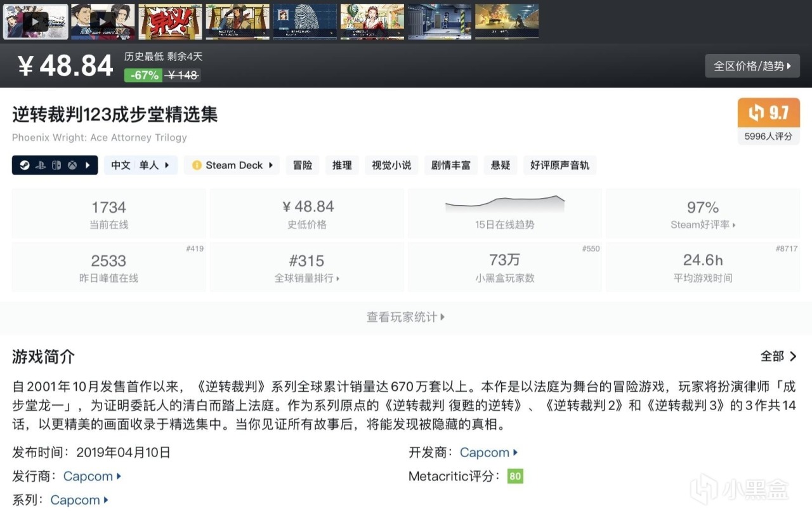
Task: Open series Capcom link
Action: tap(79, 500)
